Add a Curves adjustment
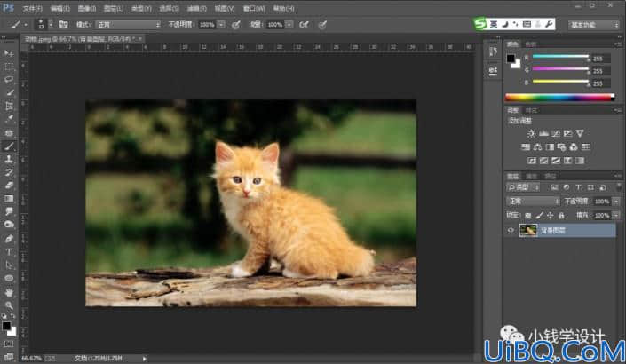Viewport: 626px width, 364px height. click(555, 133)
